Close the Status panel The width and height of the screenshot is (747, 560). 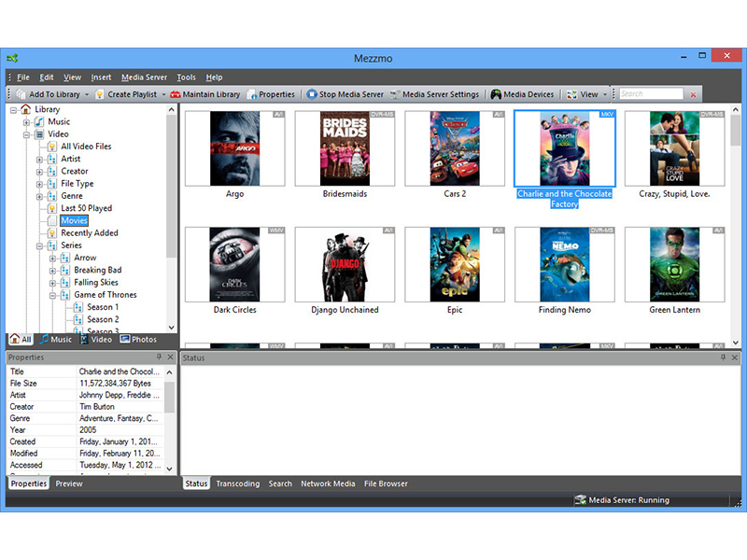coord(735,357)
